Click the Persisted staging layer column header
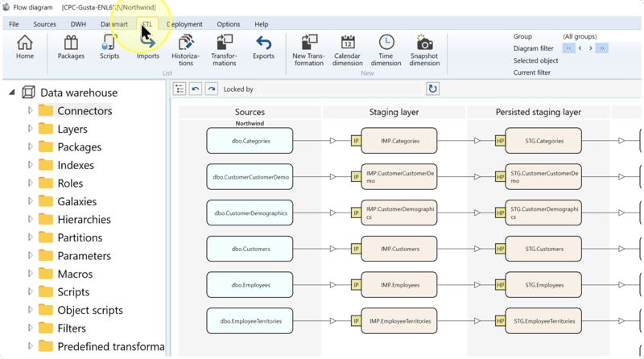Viewport: 644px width, 359px height. pos(538,112)
